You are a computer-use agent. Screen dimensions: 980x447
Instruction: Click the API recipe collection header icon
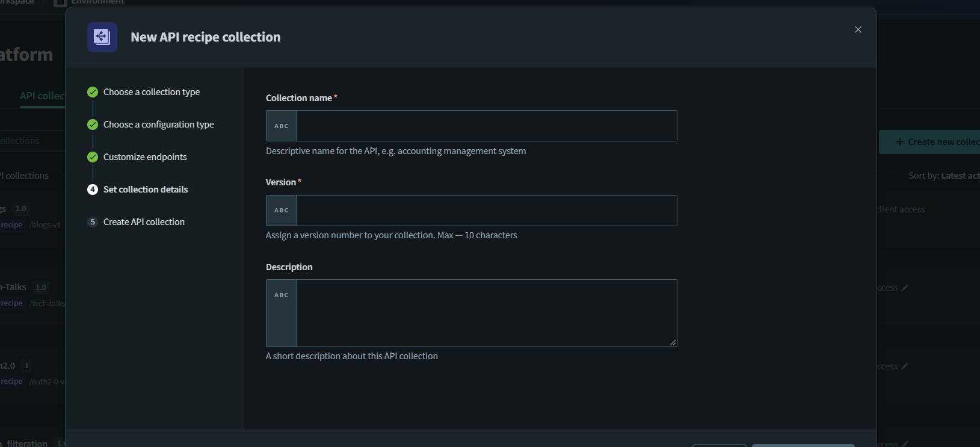[102, 37]
